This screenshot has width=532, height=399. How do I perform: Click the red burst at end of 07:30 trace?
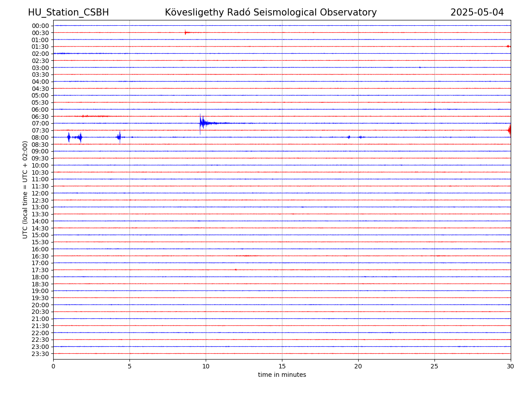[x=509, y=130]
